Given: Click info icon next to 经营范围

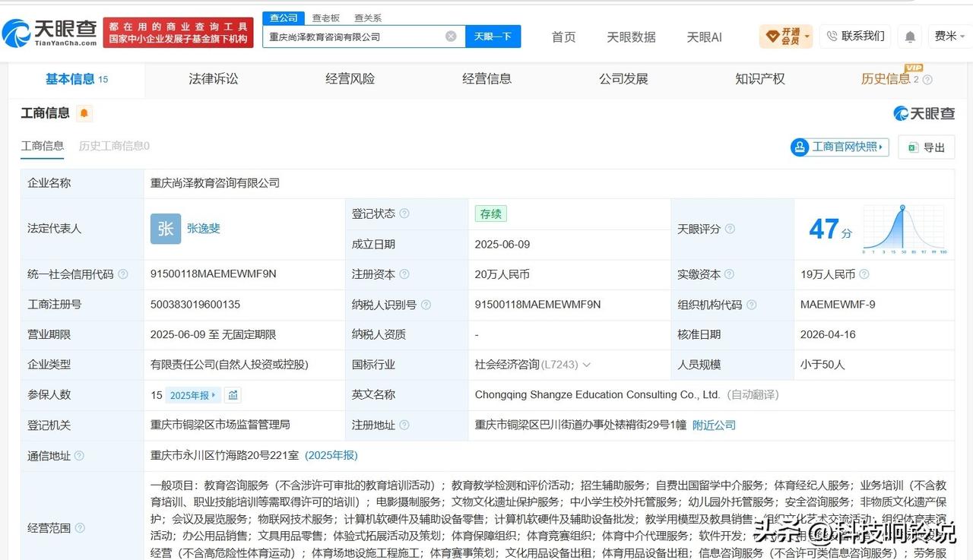Looking at the screenshot, I should point(80,528).
